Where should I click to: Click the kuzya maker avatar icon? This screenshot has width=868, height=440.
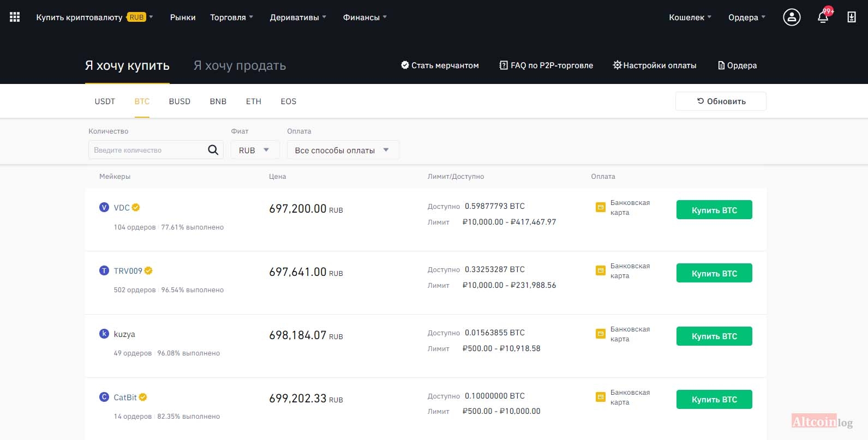[x=104, y=334]
